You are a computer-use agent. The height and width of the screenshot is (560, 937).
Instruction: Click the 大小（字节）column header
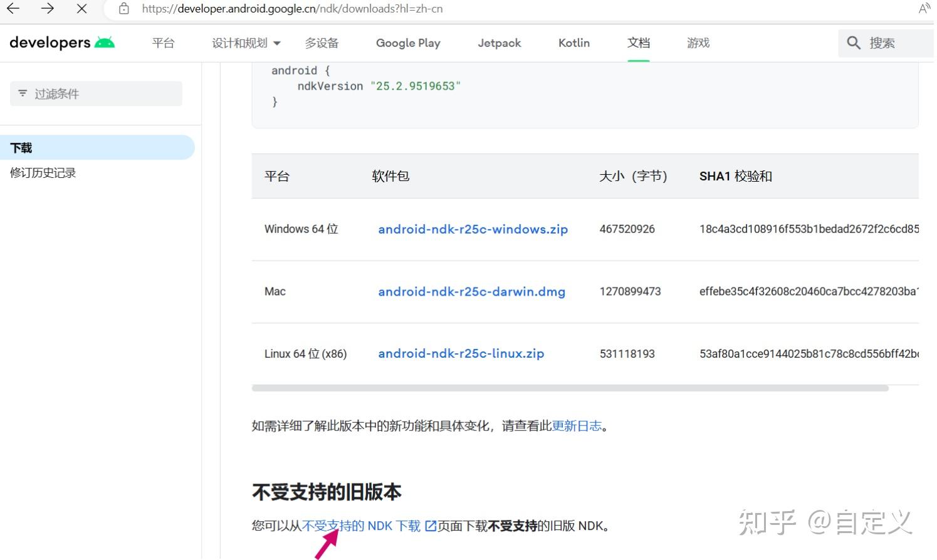[x=633, y=177]
